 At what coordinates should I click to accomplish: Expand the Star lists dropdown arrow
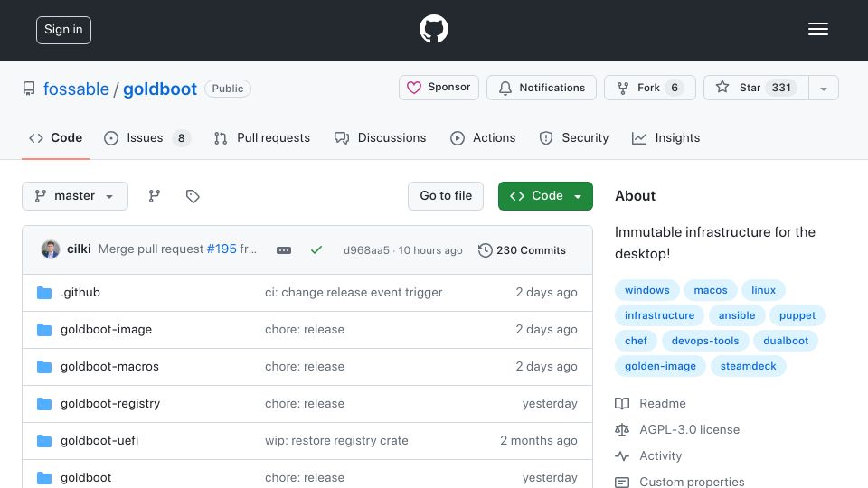coord(824,88)
